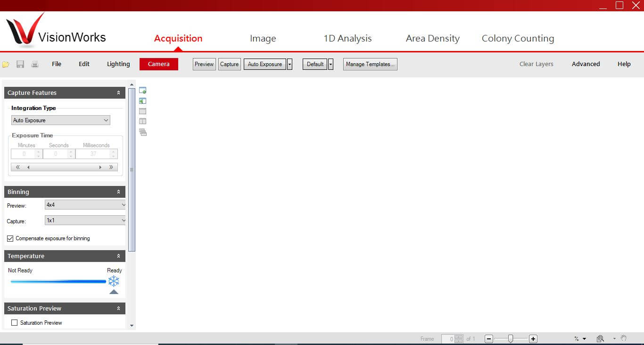Click the Manage Templates button

coord(370,64)
